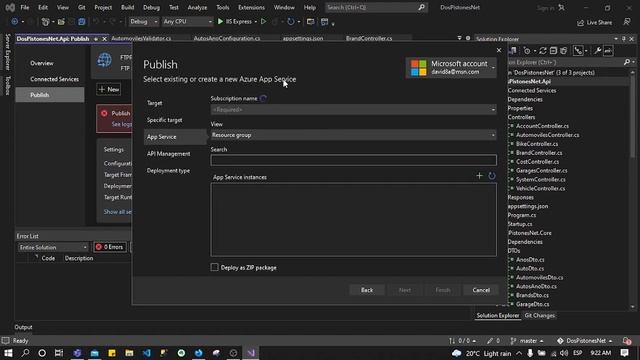
Task: Click the notifications bell in status bar
Action: pyautogui.click(x=627, y=340)
